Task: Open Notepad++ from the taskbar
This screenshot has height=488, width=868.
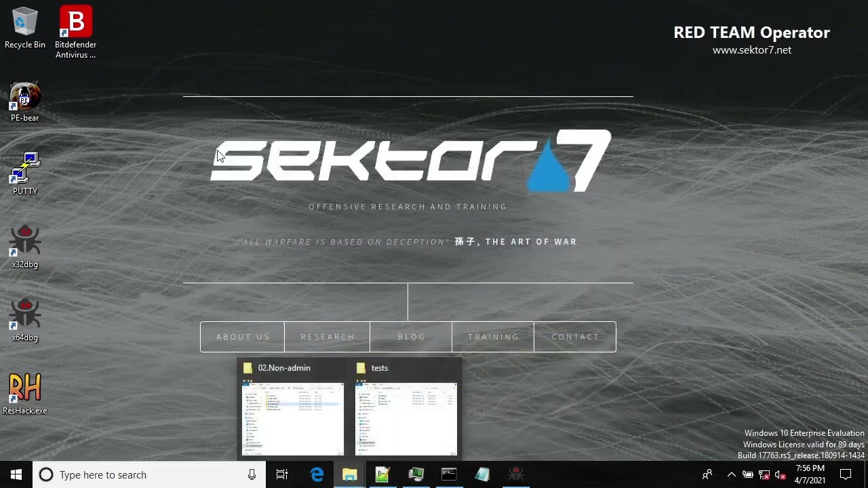Action: (382, 474)
